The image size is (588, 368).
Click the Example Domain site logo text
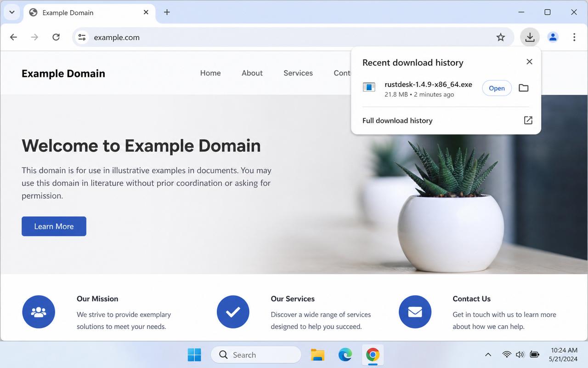63,74
